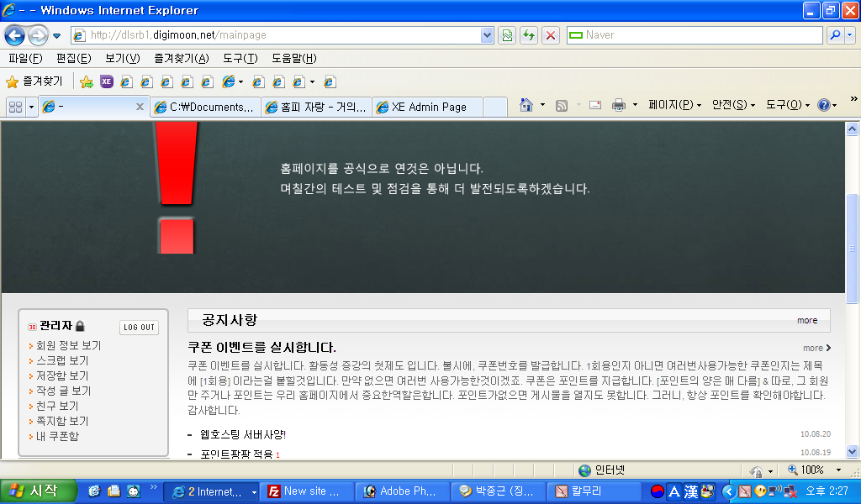Click the Quick Tabs grid icon
Image resolution: width=861 pixels, height=504 pixels.
(x=14, y=107)
